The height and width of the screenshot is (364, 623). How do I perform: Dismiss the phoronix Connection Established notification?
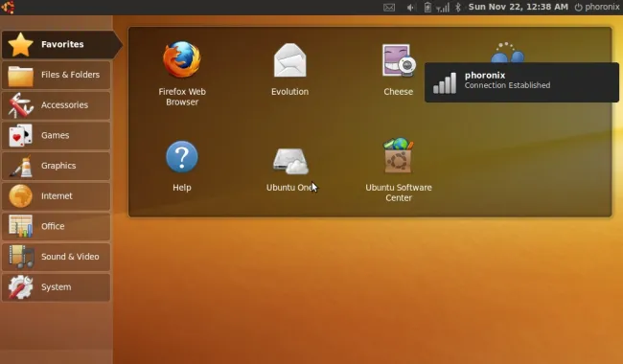(x=521, y=82)
